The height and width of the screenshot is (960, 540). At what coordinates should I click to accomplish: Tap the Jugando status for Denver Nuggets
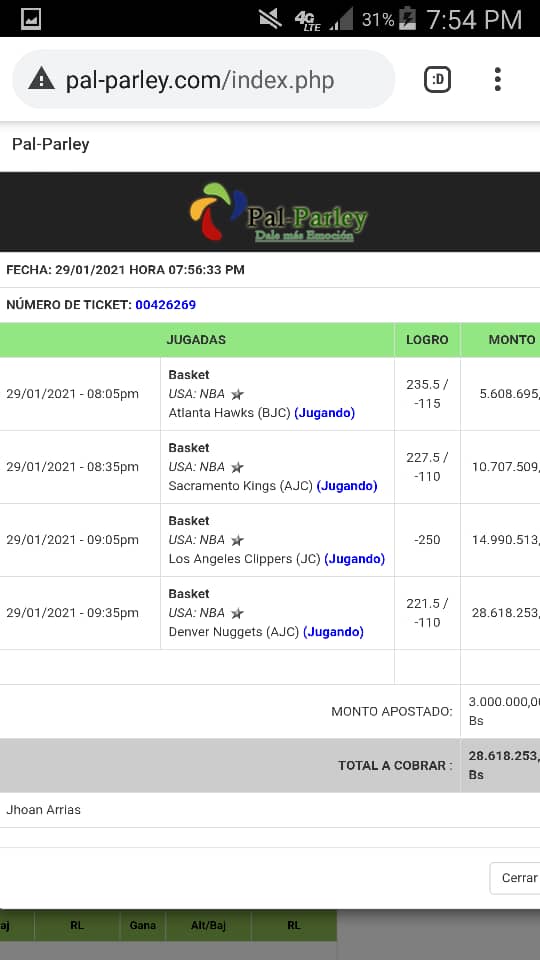pyautogui.click(x=333, y=632)
